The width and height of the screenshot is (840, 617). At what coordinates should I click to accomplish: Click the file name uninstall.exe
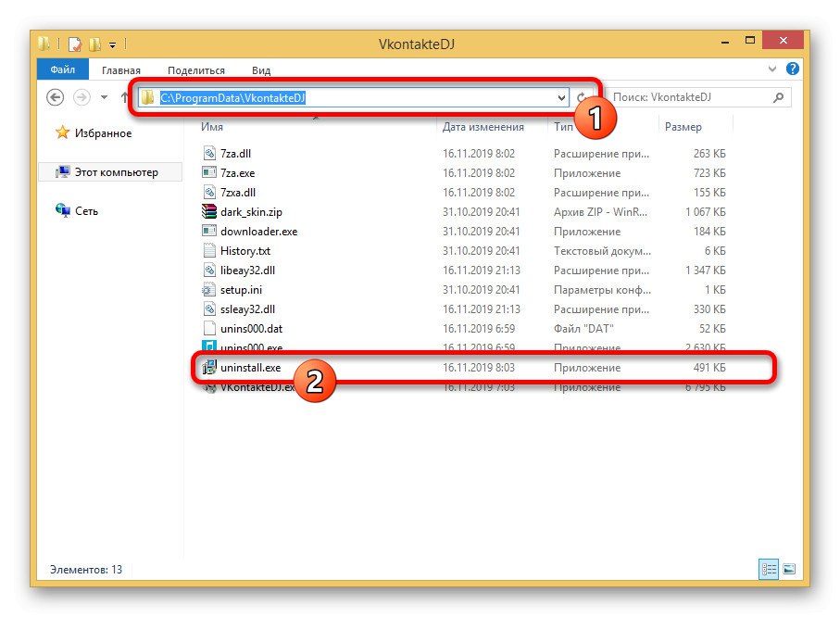251,368
